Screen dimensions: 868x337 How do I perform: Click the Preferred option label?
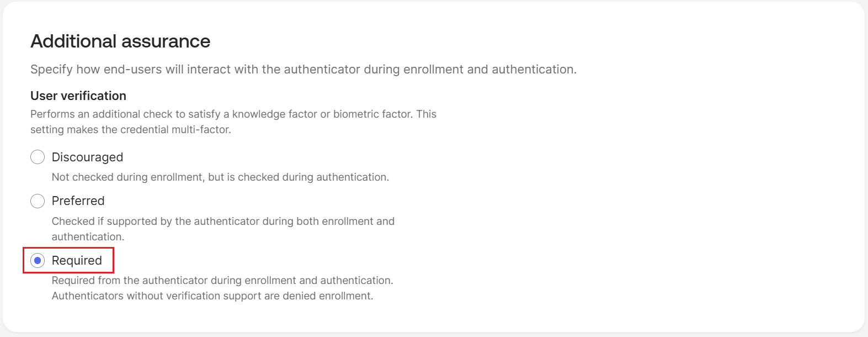[x=78, y=201]
